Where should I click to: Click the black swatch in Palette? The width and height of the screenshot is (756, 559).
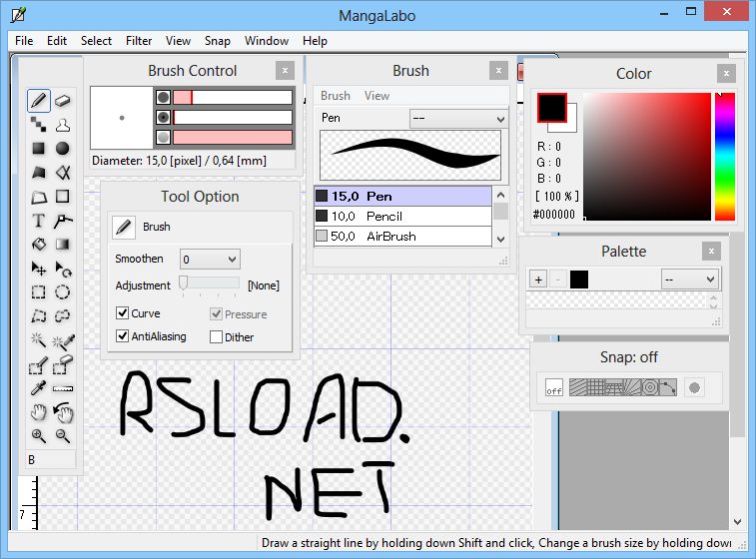click(579, 279)
